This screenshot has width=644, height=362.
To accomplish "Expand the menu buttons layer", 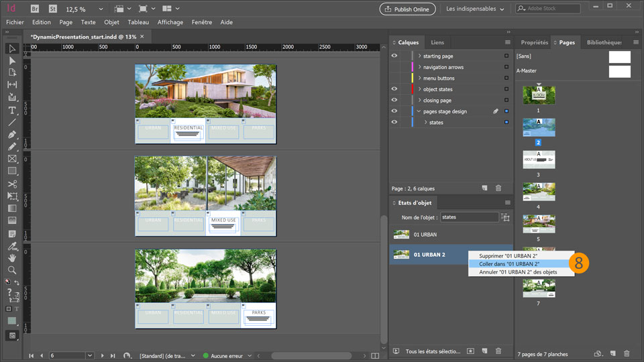I will click(x=419, y=78).
